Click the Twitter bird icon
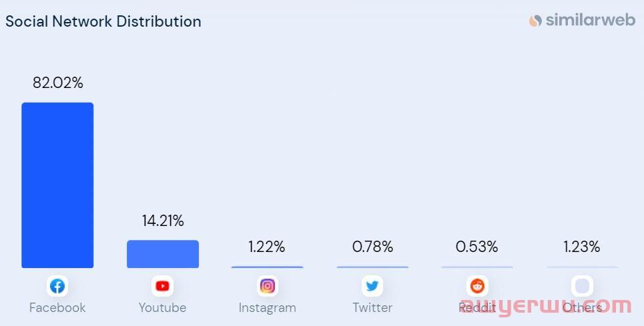This screenshot has height=326, width=644. click(372, 286)
